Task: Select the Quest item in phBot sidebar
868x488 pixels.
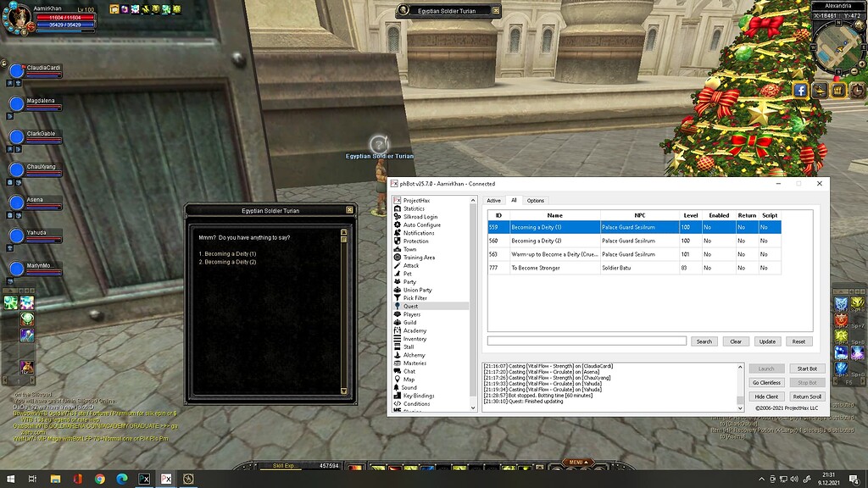Action: point(431,306)
